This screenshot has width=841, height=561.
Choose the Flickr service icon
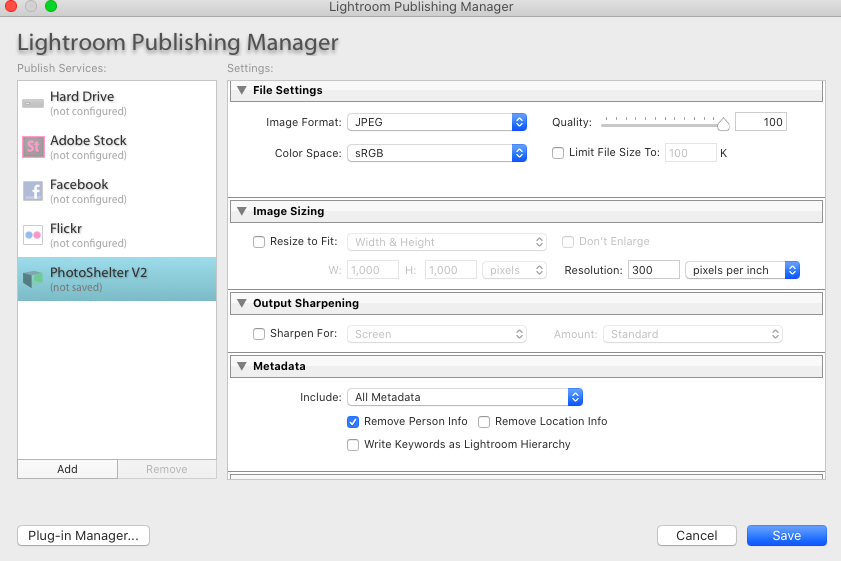33,235
